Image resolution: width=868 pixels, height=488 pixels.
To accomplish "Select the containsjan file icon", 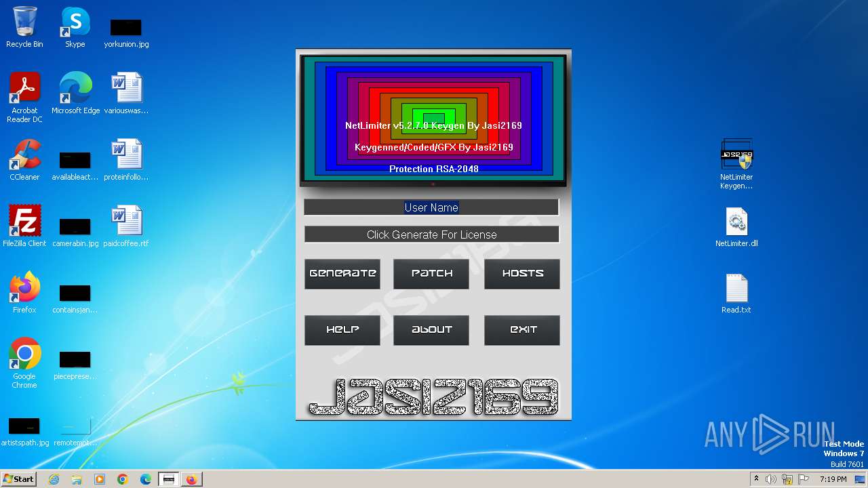I will (75, 298).
